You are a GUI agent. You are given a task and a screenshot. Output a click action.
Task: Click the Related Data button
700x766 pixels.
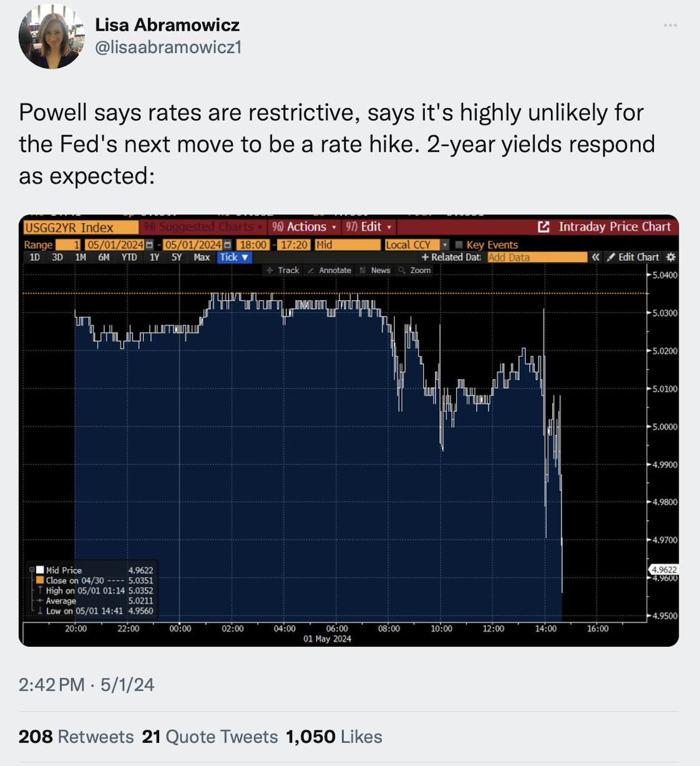(x=451, y=257)
